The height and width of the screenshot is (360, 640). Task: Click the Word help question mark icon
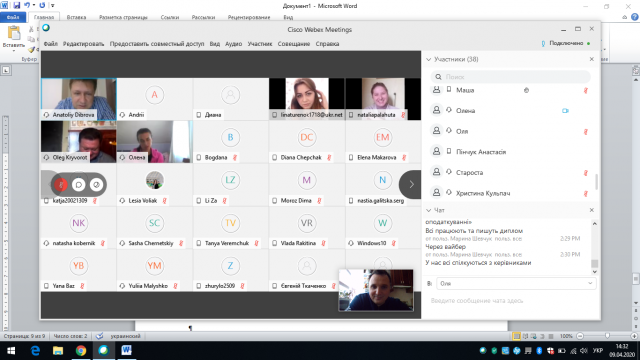[635, 17]
